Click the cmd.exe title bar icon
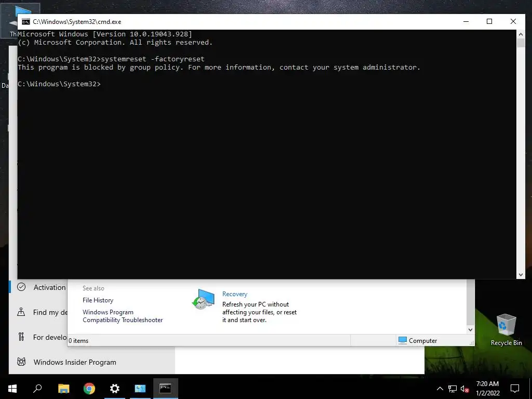 click(26, 22)
